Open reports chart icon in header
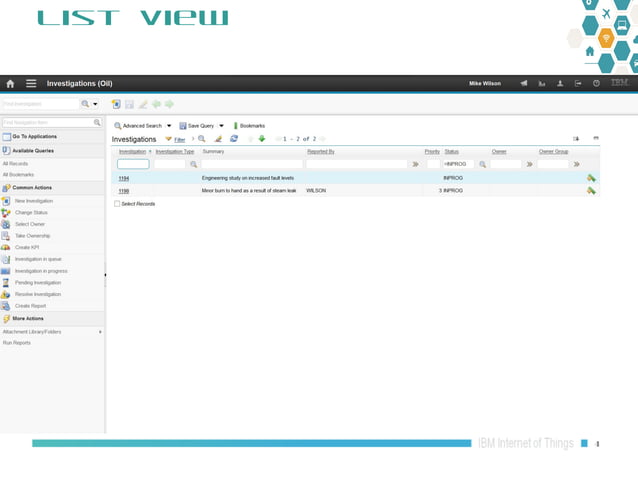Viewport: 638px width, 479px height. [x=542, y=83]
